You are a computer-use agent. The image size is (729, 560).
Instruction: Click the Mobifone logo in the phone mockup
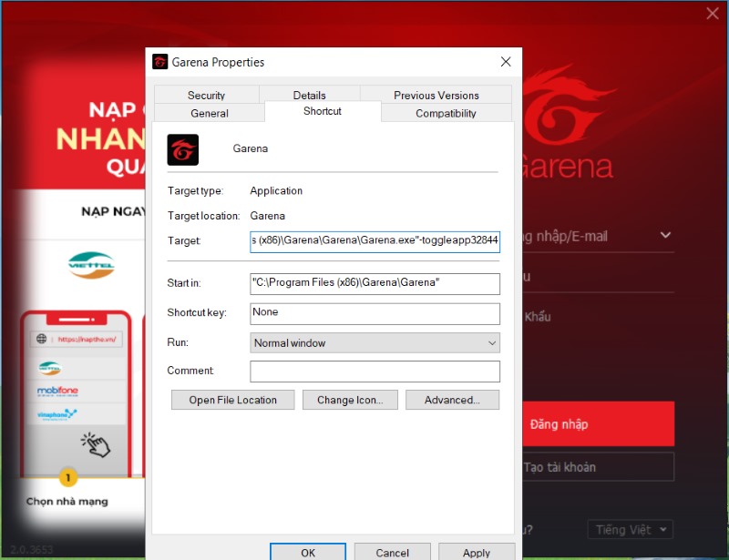(x=57, y=391)
